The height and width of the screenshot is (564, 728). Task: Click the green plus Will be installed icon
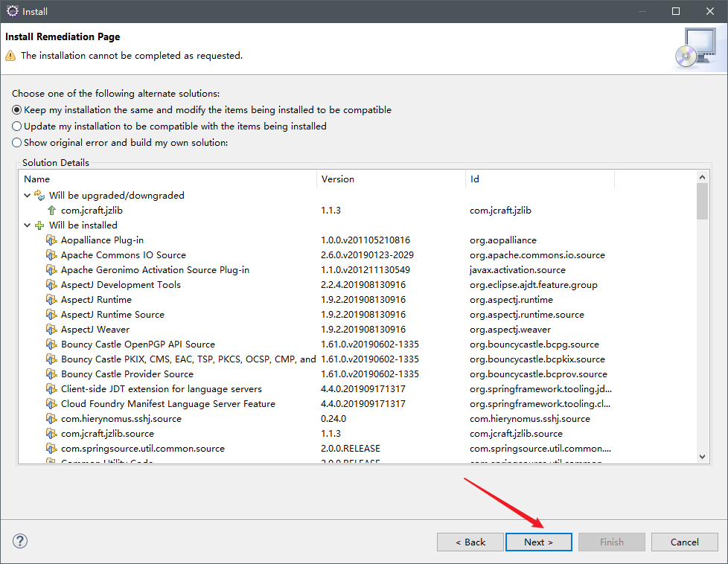pyautogui.click(x=40, y=225)
